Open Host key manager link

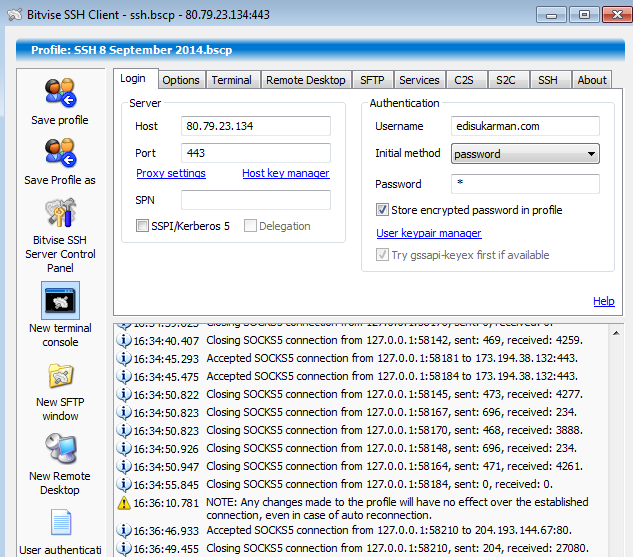286,173
